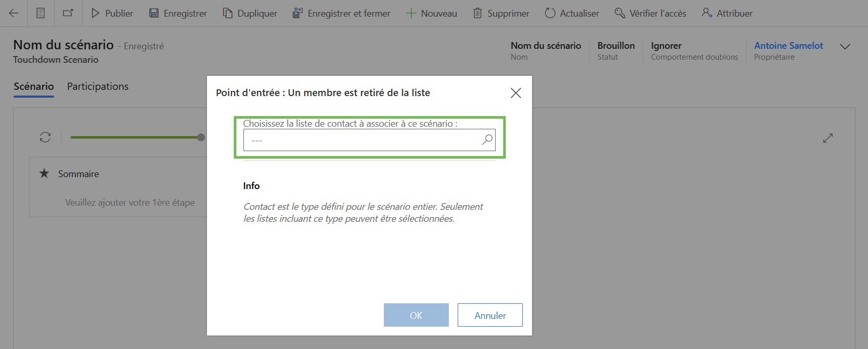Click 'Veuillez ajouter votre 1ère étape' text
This screenshot has width=868, height=349.
click(130, 203)
